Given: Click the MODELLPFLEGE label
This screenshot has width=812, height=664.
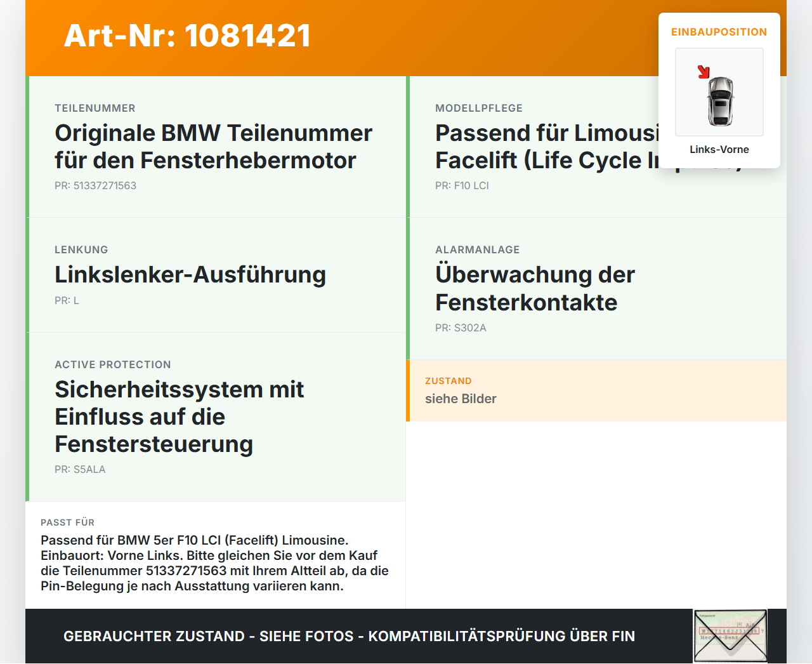Looking at the screenshot, I should (x=479, y=108).
